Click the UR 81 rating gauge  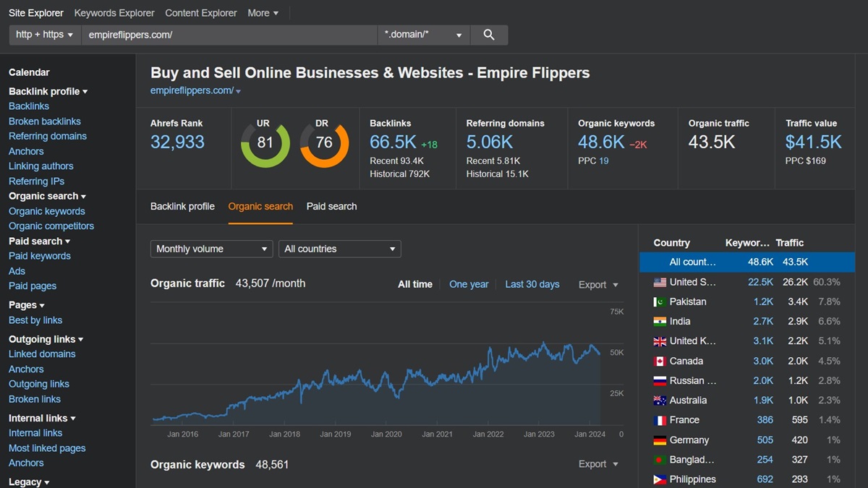(x=265, y=143)
